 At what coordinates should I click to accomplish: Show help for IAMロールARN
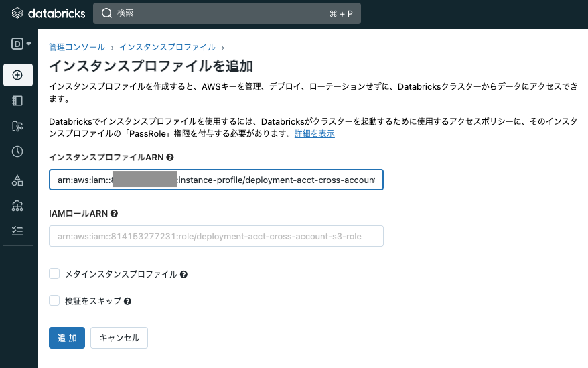[115, 214]
